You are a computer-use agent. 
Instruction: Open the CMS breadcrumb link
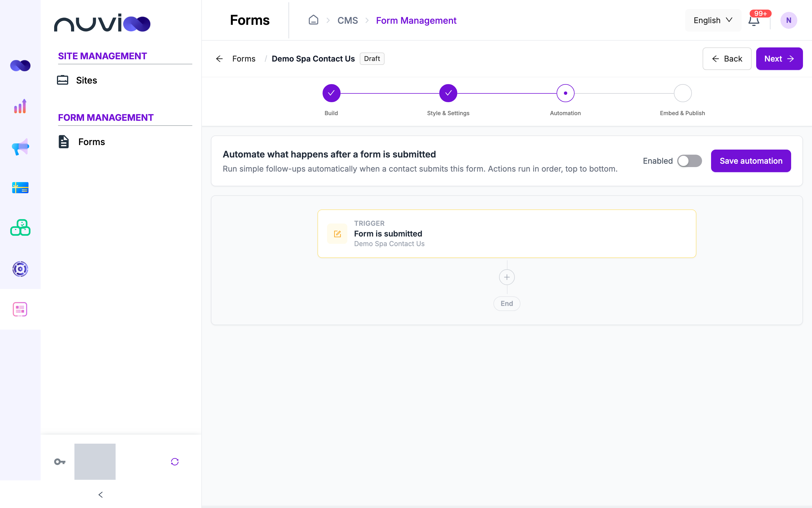[x=348, y=21]
